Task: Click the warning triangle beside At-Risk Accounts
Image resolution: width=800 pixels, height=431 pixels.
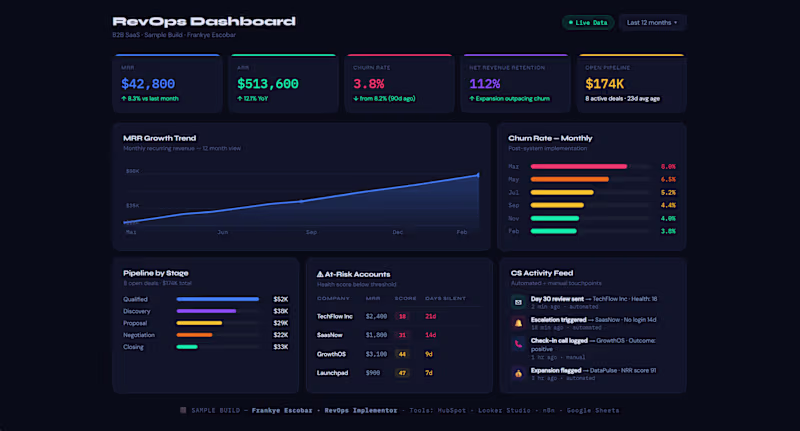Action: click(320, 274)
